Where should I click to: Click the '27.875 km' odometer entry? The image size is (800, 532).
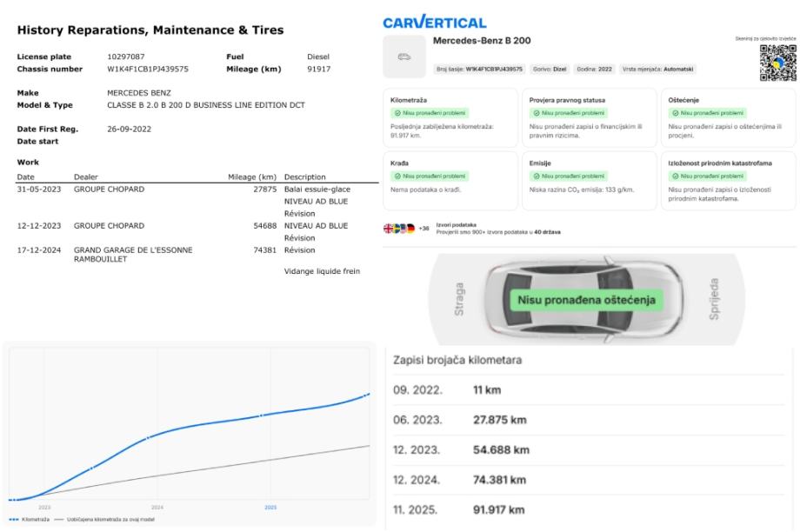pyautogui.click(x=499, y=420)
